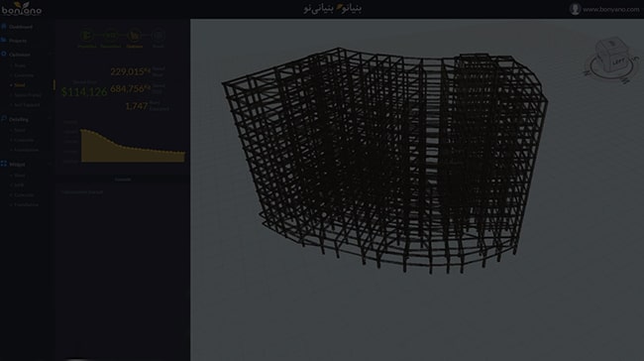Select the highlighted Steel item under Optimizer
The width and height of the screenshot is (644, 361).
tap(20, 85)
